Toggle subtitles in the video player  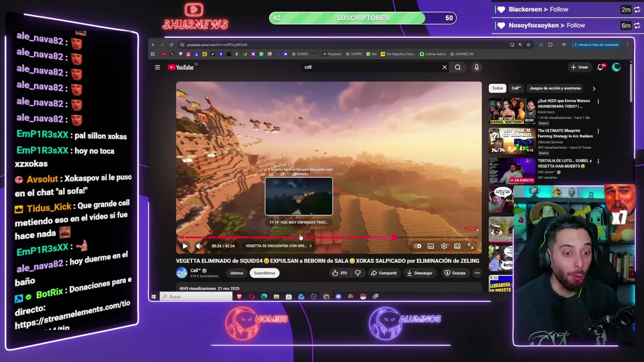click(x=431, y=246)
